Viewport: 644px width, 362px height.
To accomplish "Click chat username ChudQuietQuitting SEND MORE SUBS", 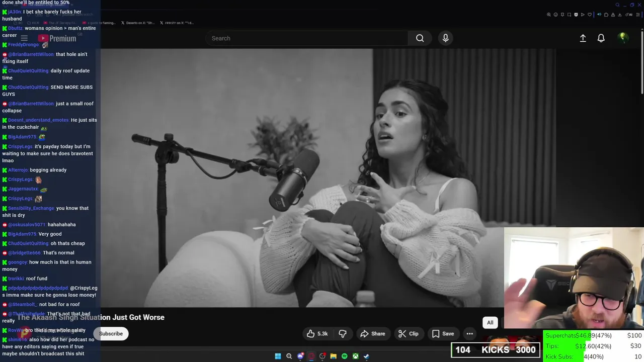I will pos(28,87).
